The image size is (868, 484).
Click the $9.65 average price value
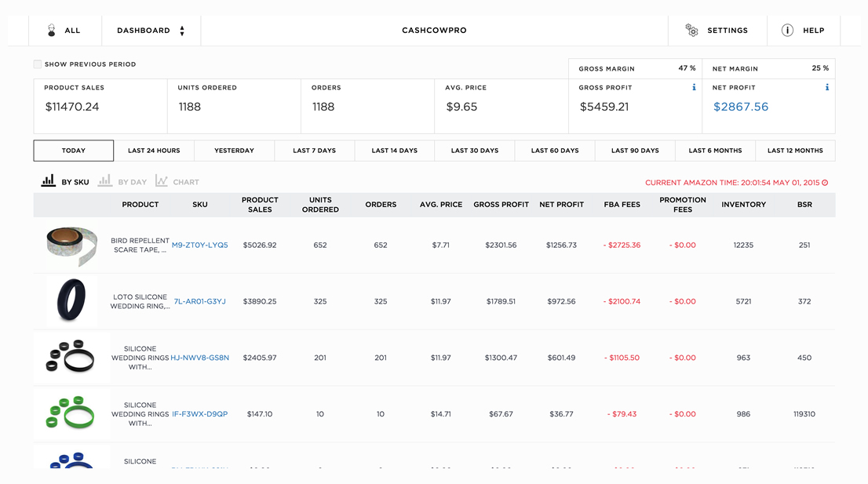click(x=461, y=107)
